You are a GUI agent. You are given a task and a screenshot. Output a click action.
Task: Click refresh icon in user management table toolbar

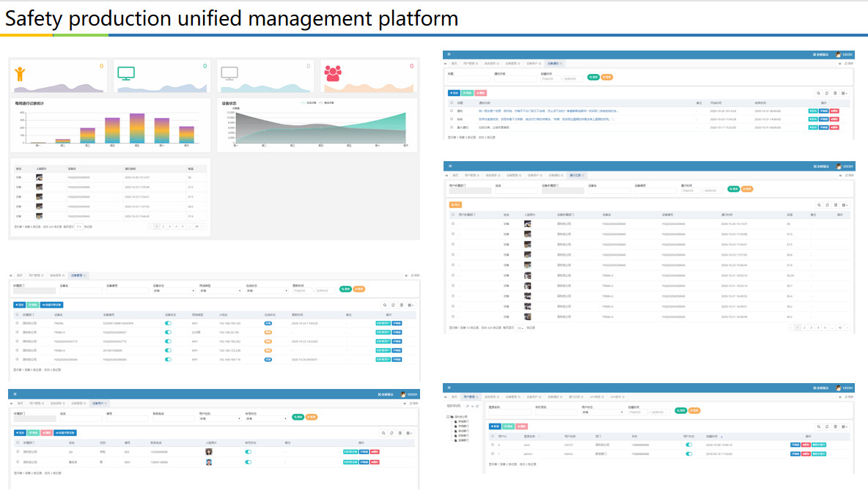coord(827,426)
